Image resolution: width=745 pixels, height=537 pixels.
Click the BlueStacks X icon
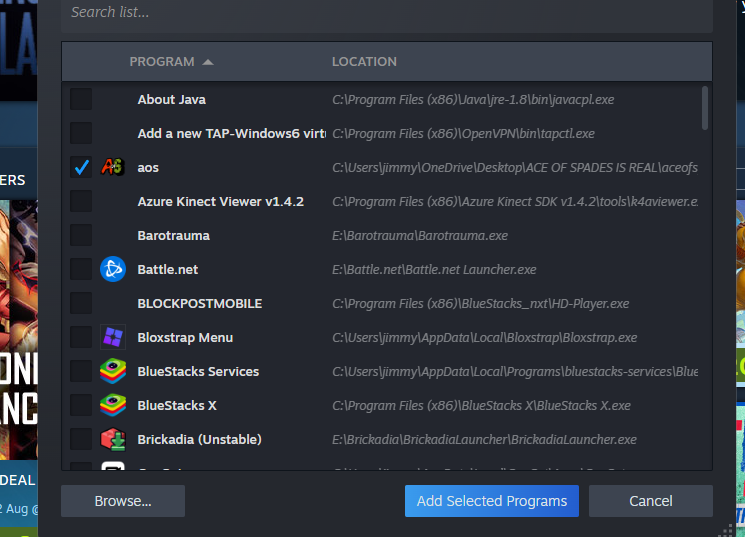tap(113, 405)
